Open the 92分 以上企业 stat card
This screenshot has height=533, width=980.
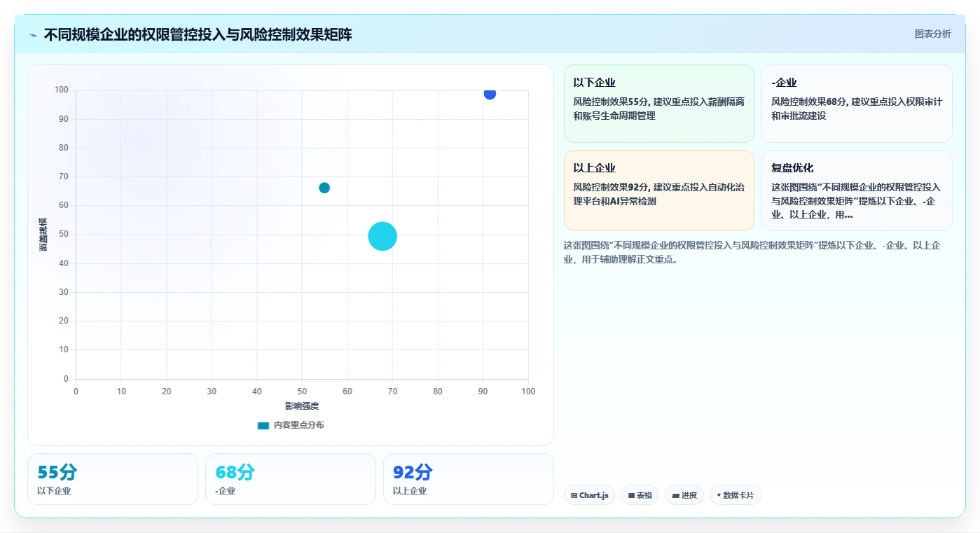469,479
